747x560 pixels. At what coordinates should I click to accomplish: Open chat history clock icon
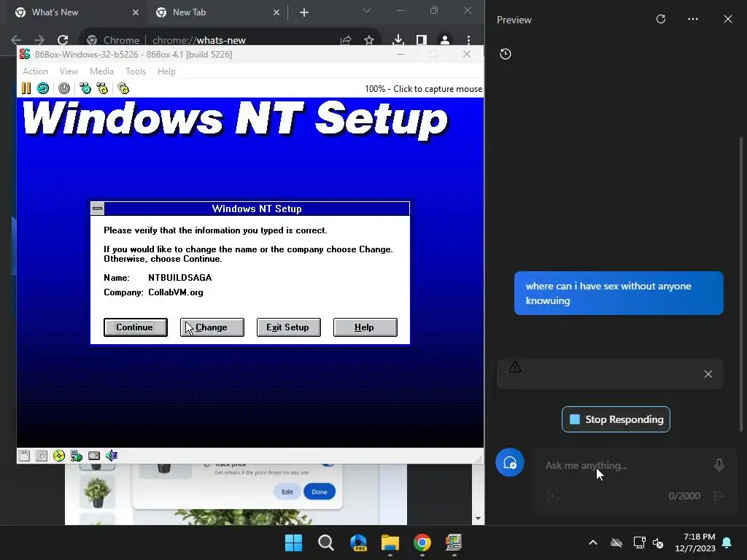pos(506,54)
